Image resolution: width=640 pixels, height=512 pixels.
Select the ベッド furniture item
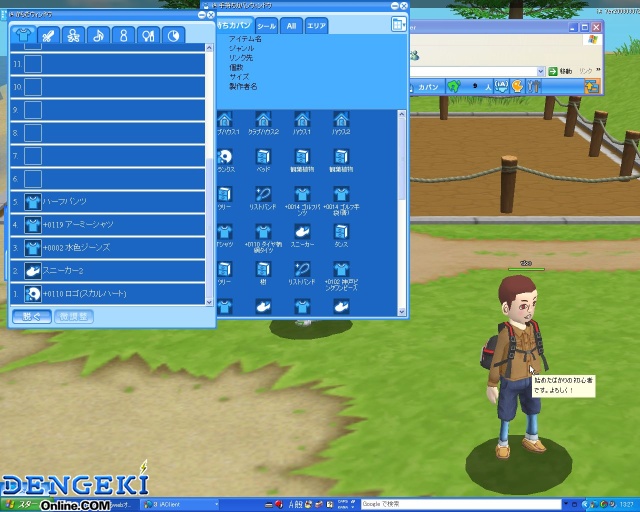pyautogui.click(x=263, y=160)
